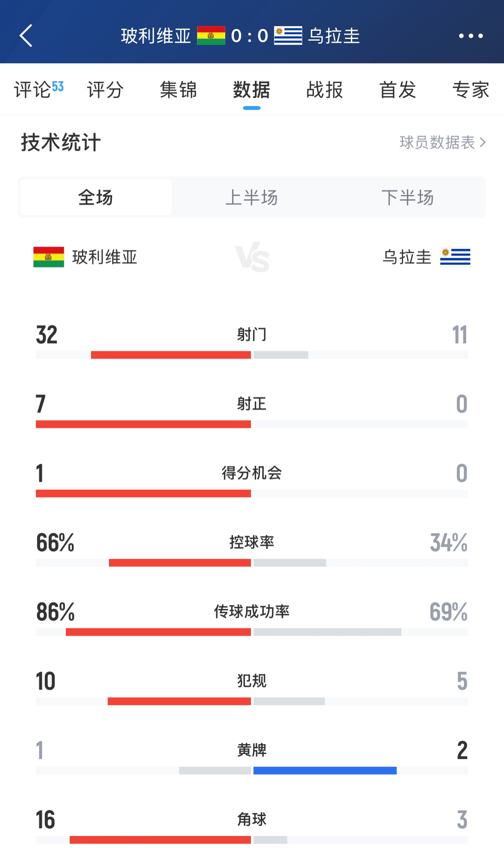The image size is (504, 848).
Task: Tap the back arrow icon
Action: [26, 36]
